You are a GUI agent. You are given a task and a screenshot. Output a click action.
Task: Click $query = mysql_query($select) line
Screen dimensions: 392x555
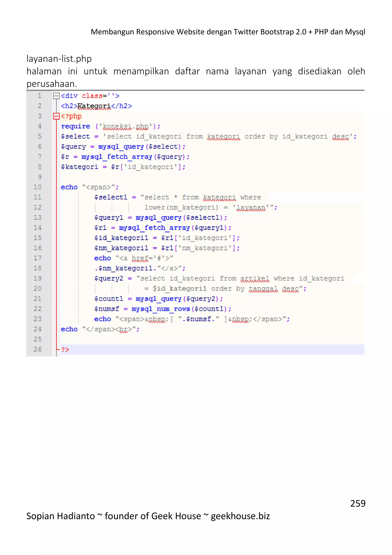(x=123, y=147)
